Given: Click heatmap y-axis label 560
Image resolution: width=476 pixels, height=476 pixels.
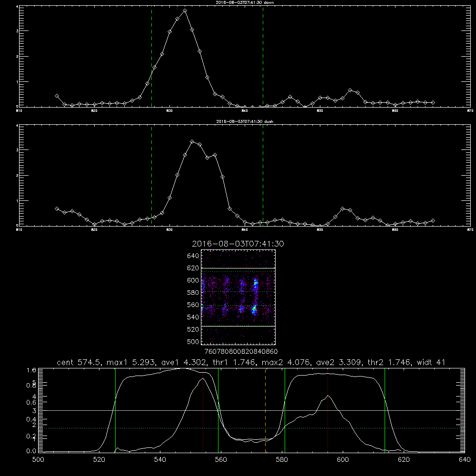Looking at the screenshot, I should (193, 305).
